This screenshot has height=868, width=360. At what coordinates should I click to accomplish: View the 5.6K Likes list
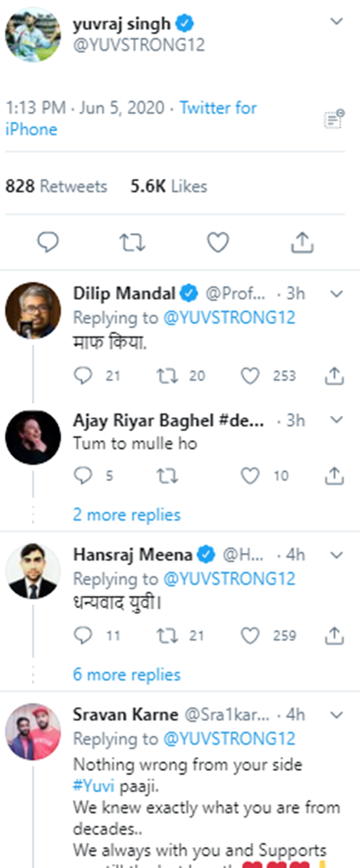[x=169, y=186]
